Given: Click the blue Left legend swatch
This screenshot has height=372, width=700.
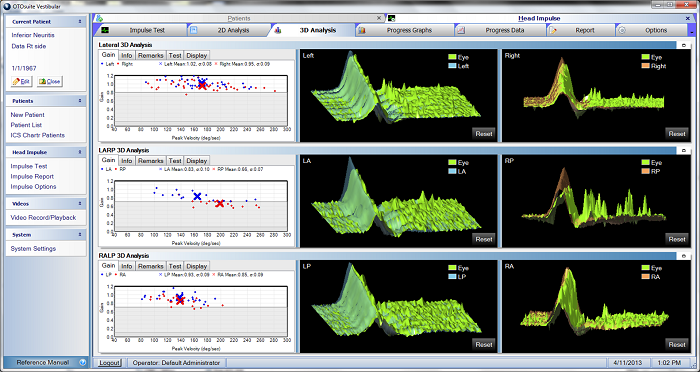Looking at the screenshot, I should 452,66.
